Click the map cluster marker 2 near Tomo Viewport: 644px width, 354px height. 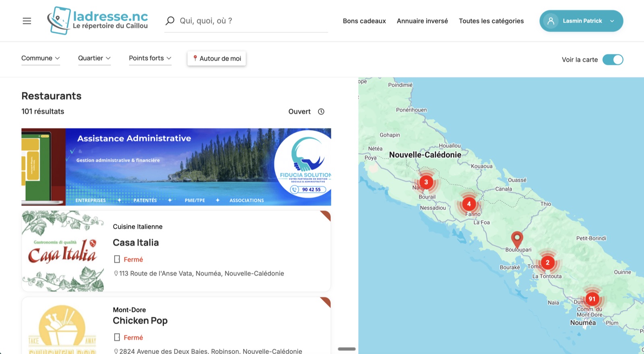[547, 263]
